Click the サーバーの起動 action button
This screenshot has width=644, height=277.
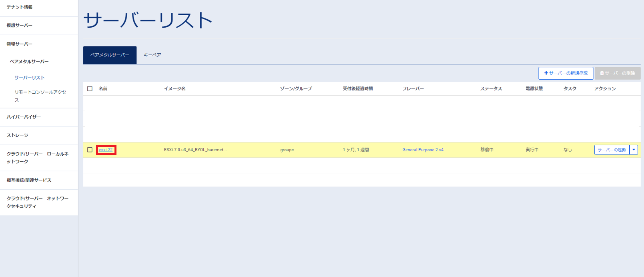pyautogui.click(x=612, y=150)
